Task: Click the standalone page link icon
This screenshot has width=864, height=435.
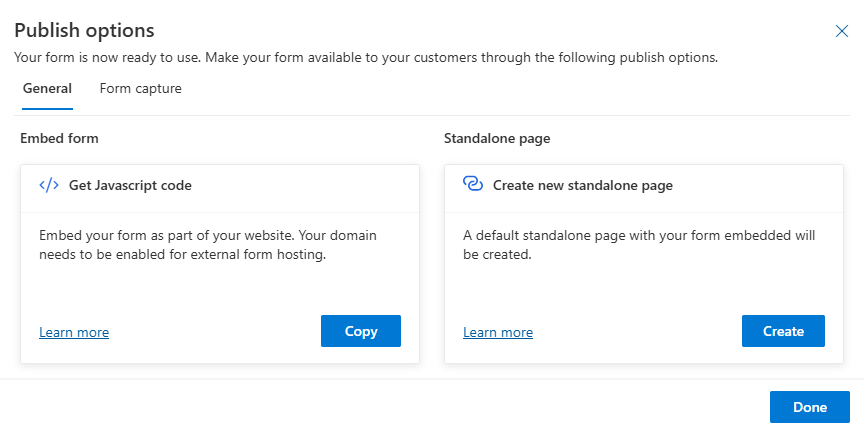Action: tap(473, 185)
